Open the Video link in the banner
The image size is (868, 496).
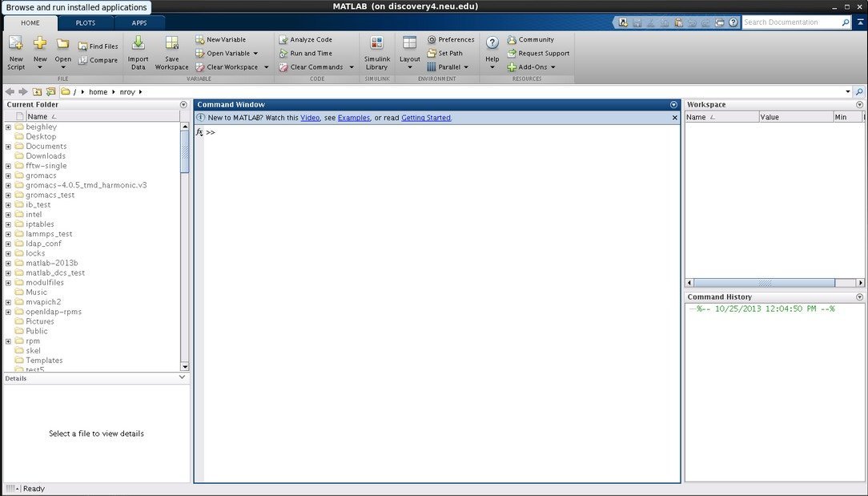(x=310, y=118)
